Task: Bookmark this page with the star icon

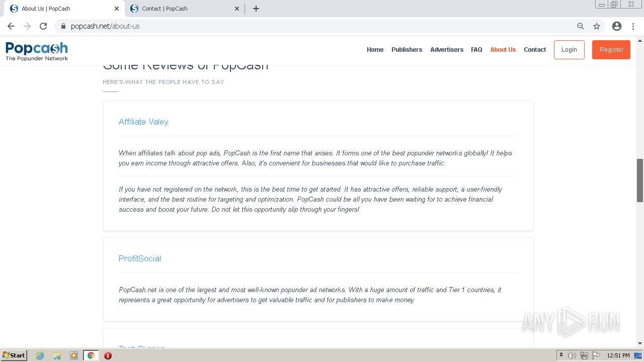Action: coord(597,26)
